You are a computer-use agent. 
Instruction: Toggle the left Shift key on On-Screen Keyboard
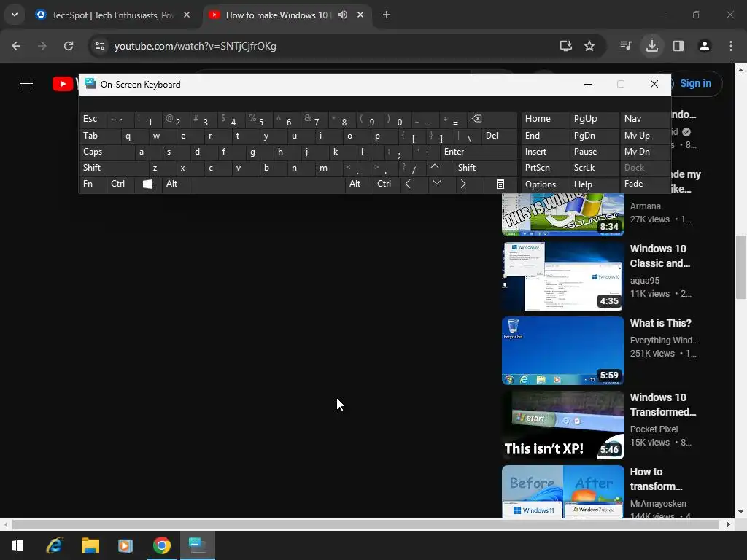click(113, 168)
